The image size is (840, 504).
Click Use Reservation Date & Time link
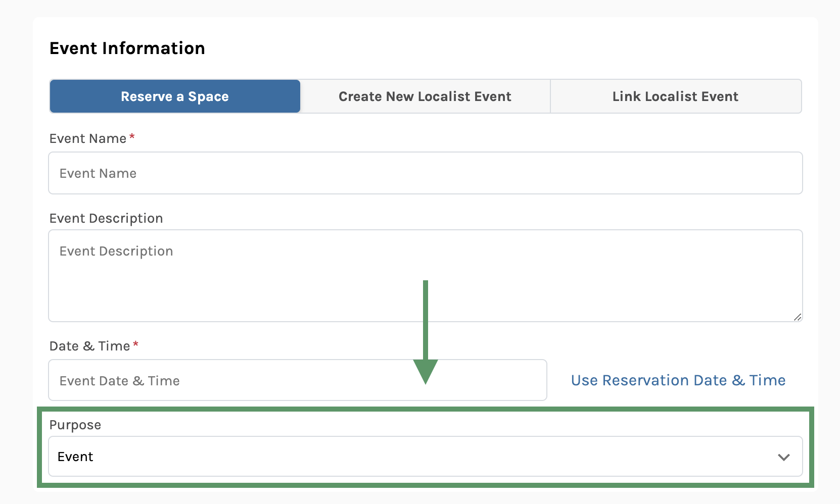pos(678,380)
